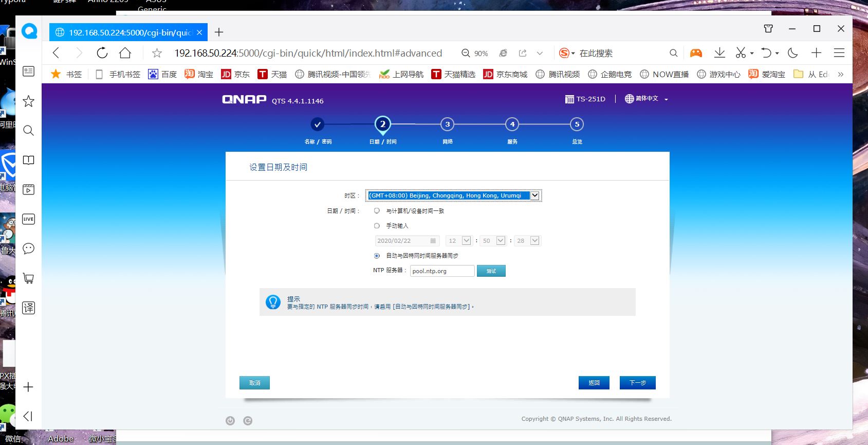
Task: Click the undo closed tab icon
Action: coord(766,52)
